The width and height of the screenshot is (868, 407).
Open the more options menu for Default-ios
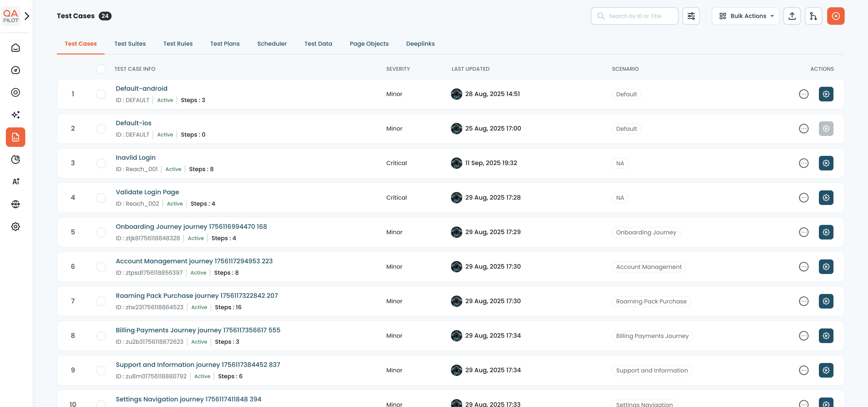click(x=803, y=129)
